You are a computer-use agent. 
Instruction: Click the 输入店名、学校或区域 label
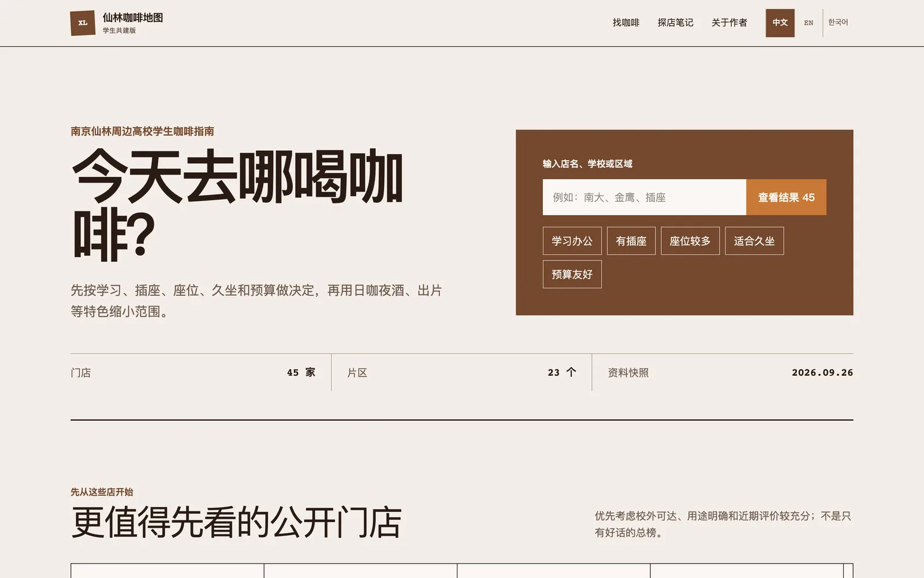tap(587, 164)
